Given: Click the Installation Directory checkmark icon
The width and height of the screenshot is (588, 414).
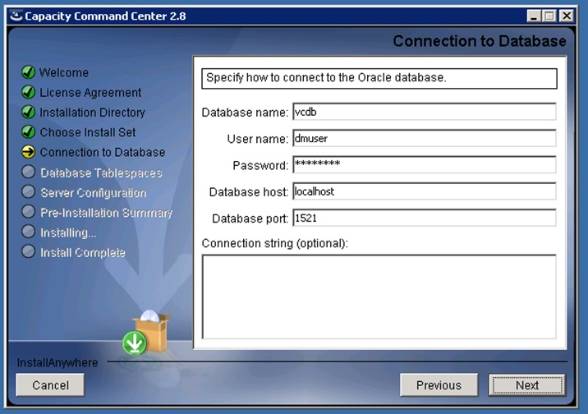Looking at the screenshot, I should pyautogui.click(x=28, y=112).
